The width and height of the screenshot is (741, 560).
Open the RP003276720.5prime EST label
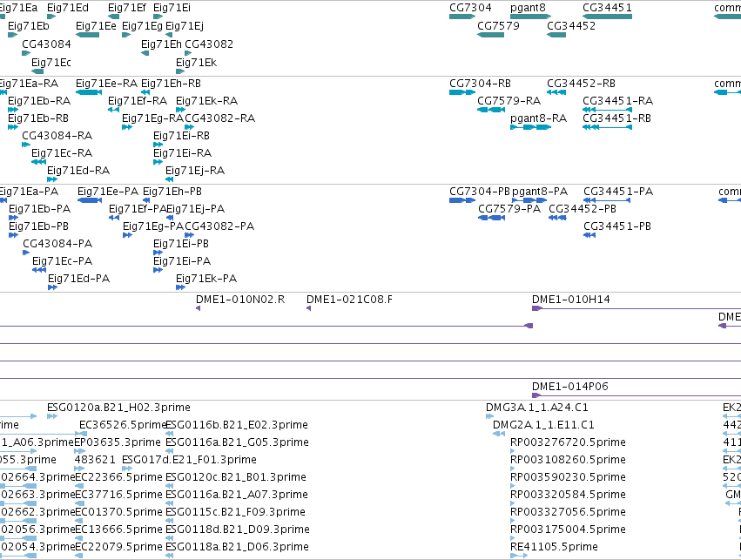click(568, 442)
